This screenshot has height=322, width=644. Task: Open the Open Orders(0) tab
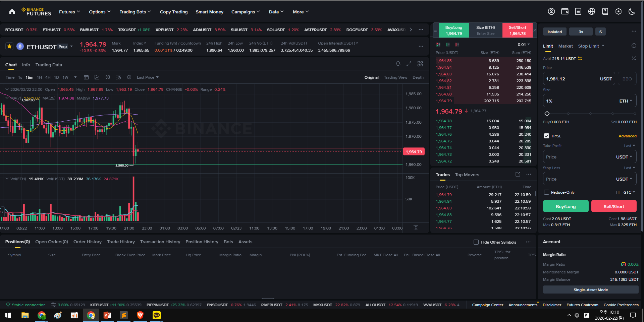click(52, 242)
